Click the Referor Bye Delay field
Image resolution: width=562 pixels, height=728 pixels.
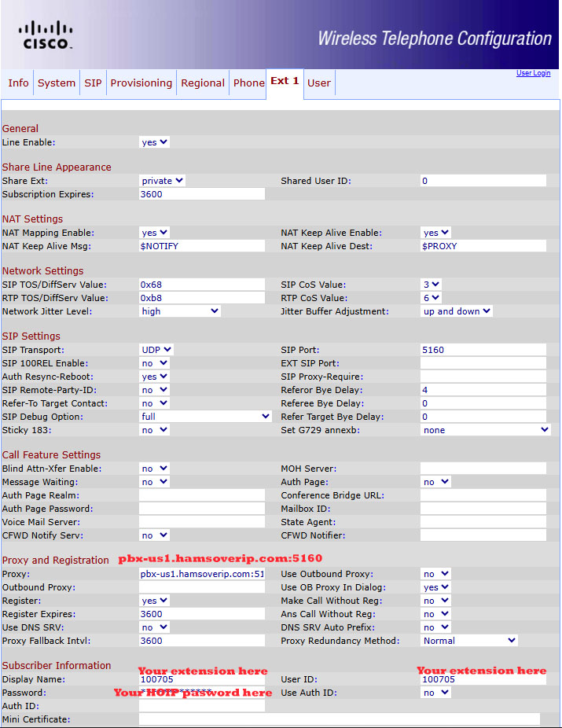[483, 390]
